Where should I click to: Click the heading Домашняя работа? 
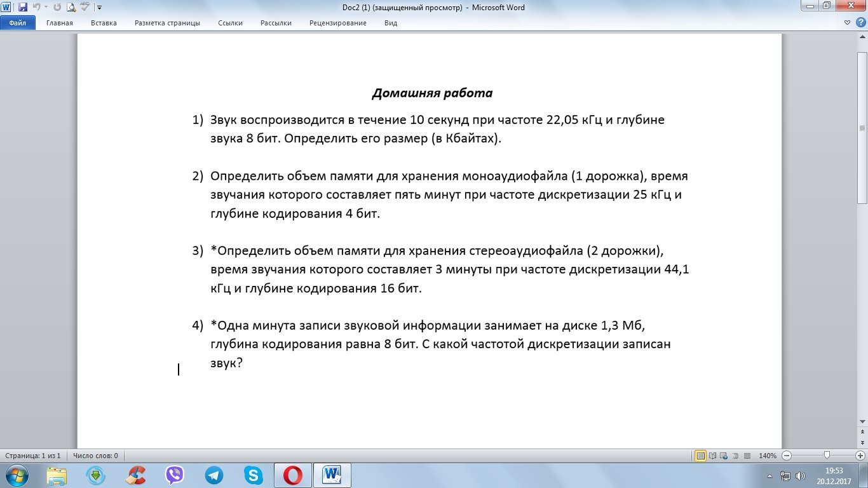coord(432,93)
